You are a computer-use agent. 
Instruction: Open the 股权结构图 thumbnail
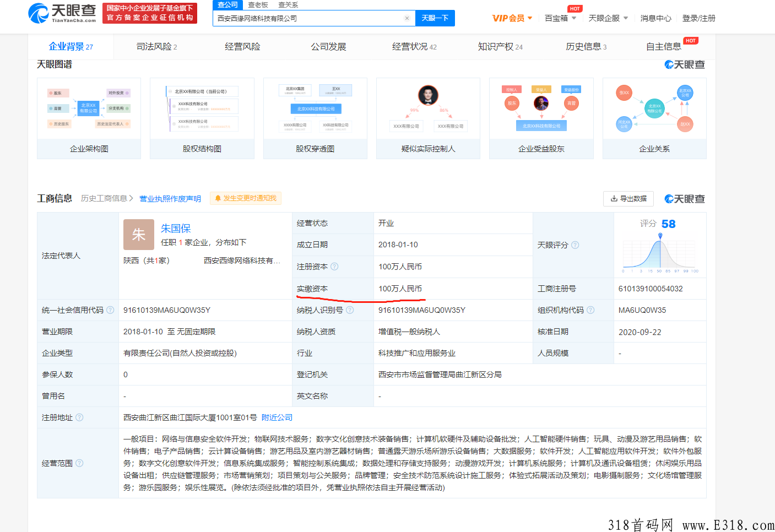[202, 118]
